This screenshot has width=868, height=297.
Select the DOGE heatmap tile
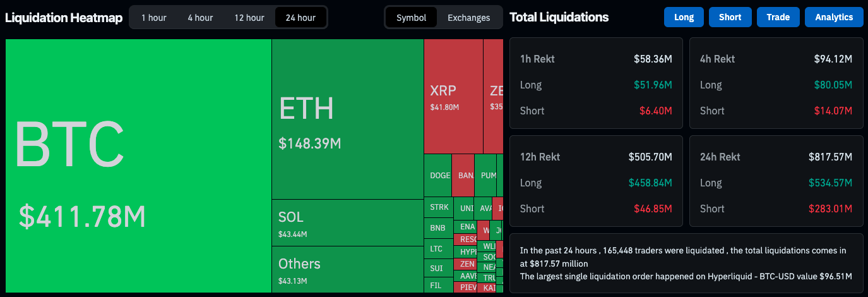[x=437, y=176]
